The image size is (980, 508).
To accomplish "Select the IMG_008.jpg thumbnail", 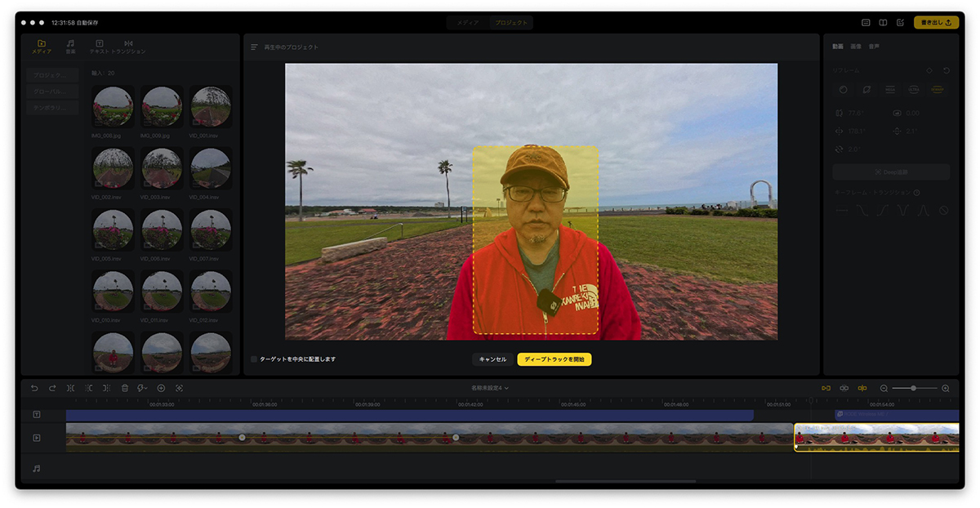I will pyautogui.click(x=113, y=107).
